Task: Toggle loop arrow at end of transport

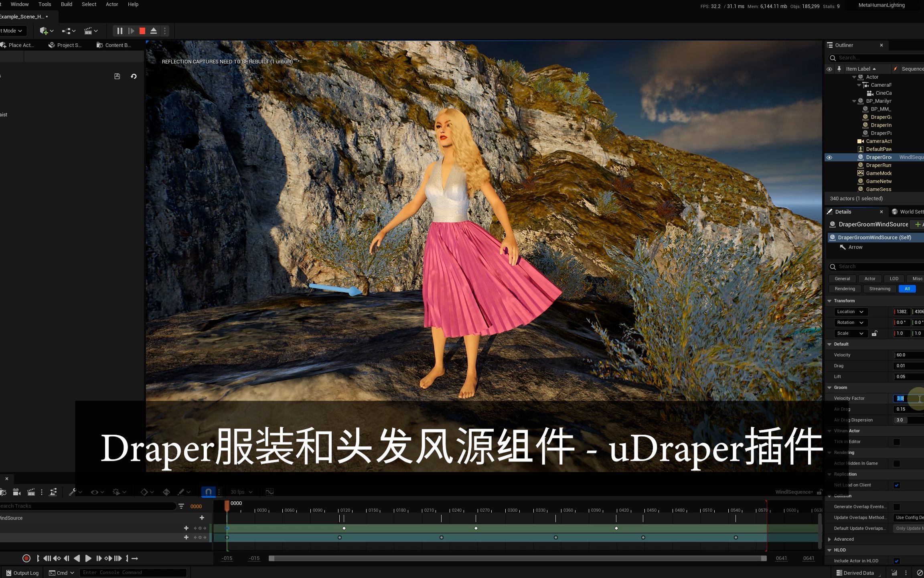Action: (135, 558)
